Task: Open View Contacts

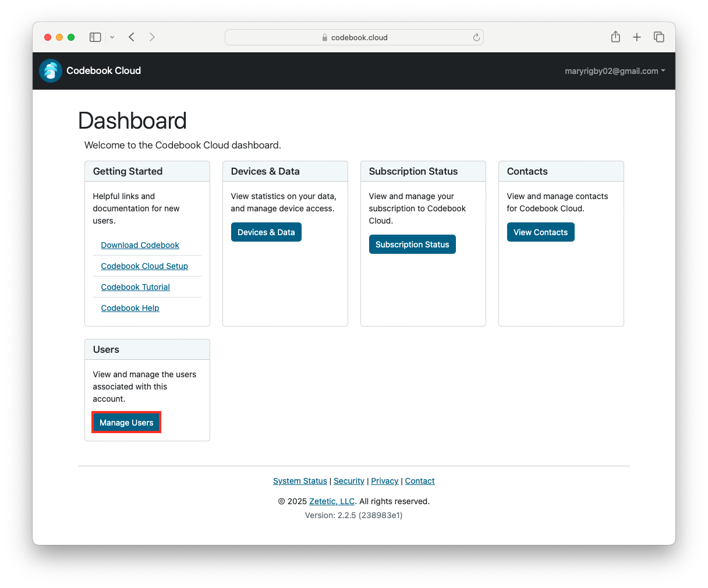Action: click(540, 232)
